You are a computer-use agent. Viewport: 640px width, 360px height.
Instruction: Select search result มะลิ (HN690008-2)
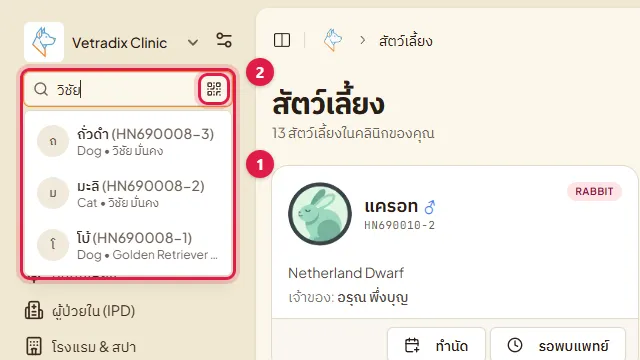click(128, 193)
